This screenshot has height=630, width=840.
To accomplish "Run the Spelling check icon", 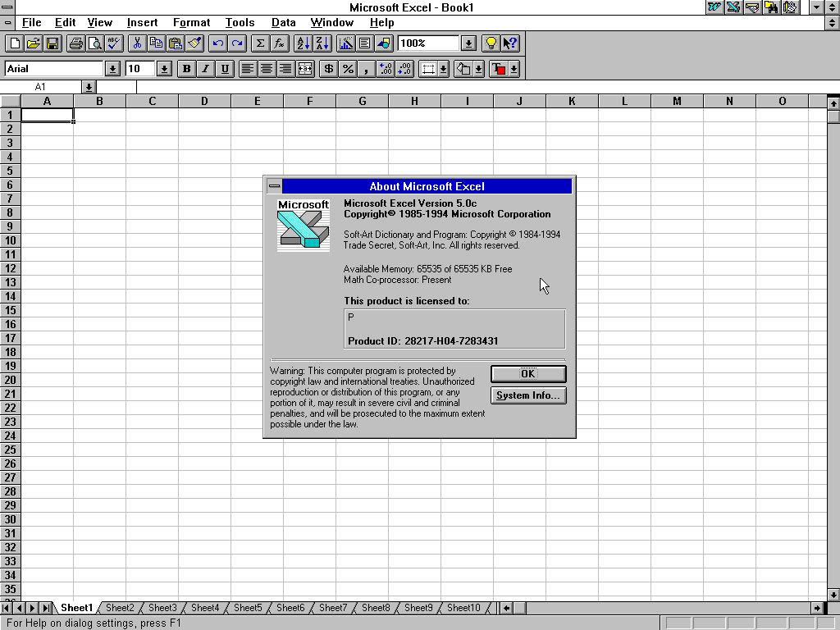I will click(113, 43).
